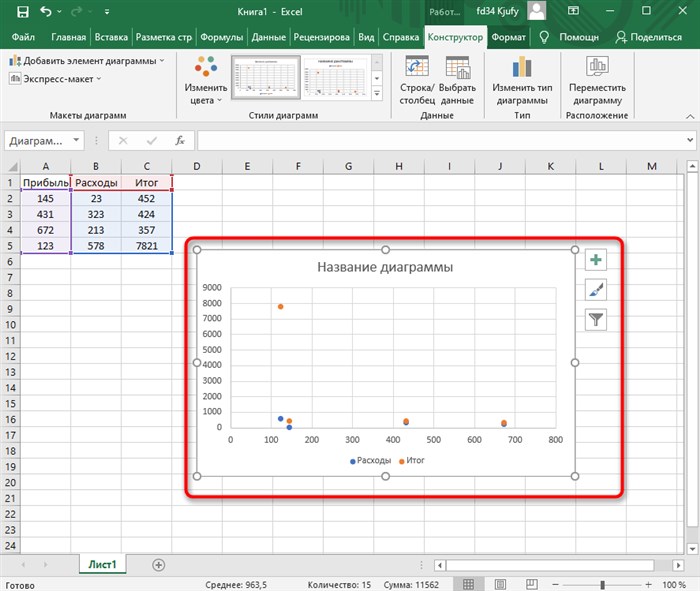Expand Добавить элемент диаграммы dropdown

[87, 61]
